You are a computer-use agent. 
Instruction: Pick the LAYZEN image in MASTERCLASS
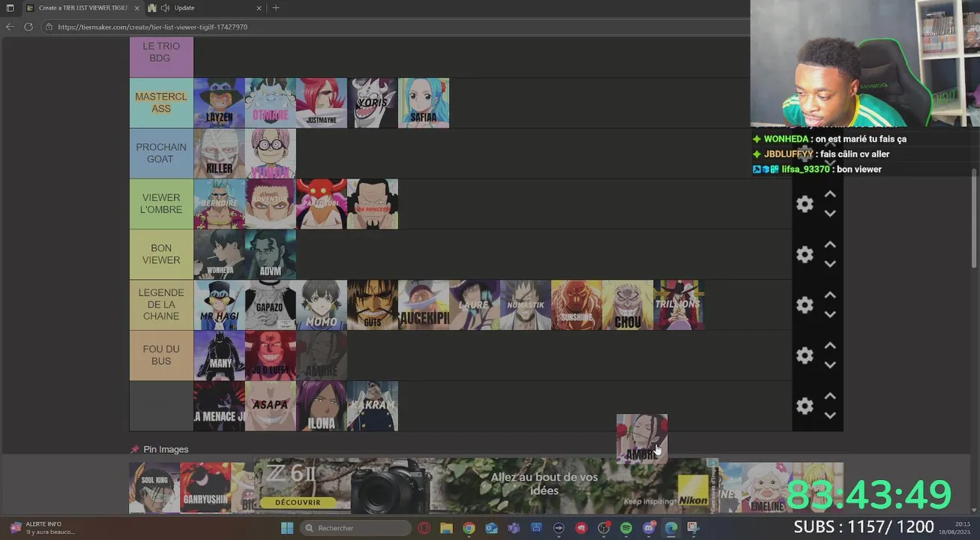[220, 103]
